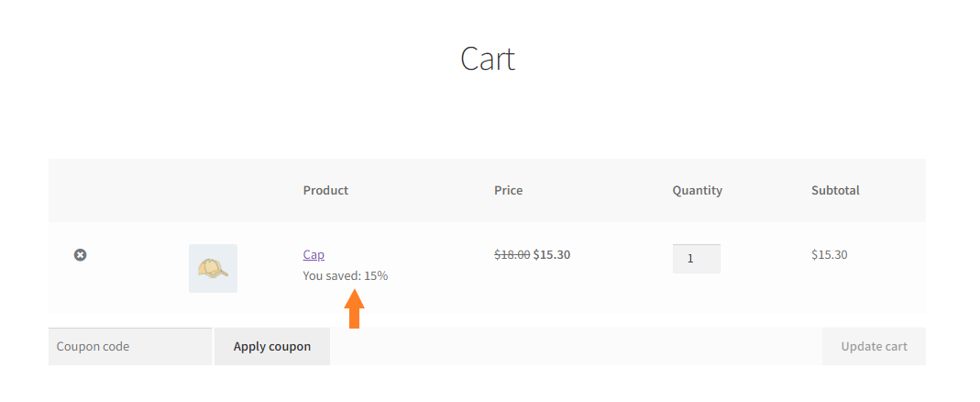The image size is (980, 402).
Task: Select the Price column header
Action: pos(508,190)
